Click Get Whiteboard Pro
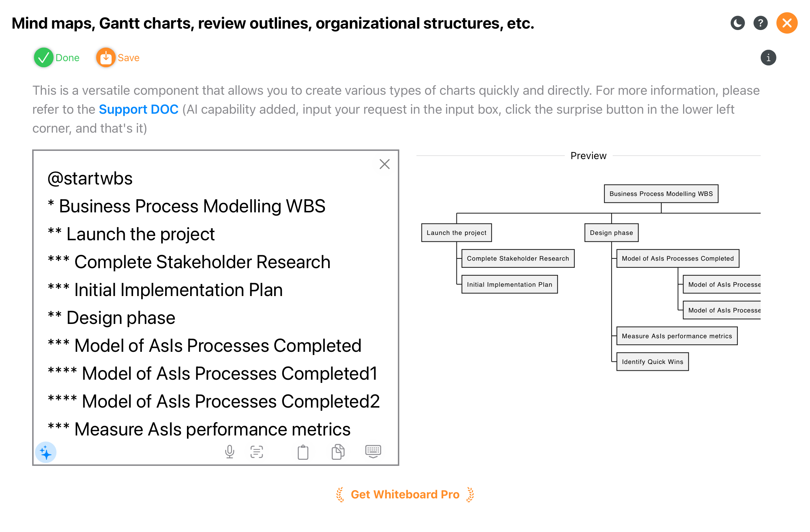This screenshot has height=532, width=810. (x=405, y=494)
